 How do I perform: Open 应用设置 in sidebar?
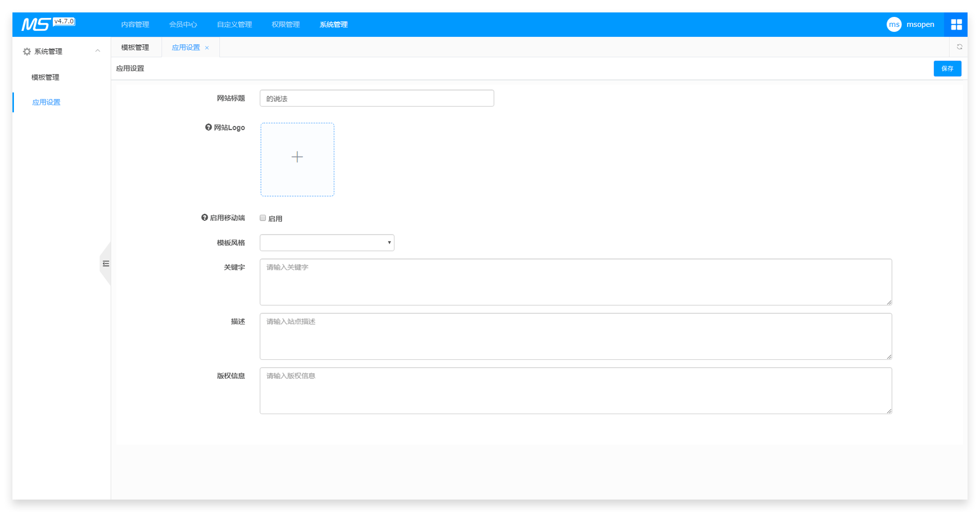pyautogui.click(x=46, y=102)
